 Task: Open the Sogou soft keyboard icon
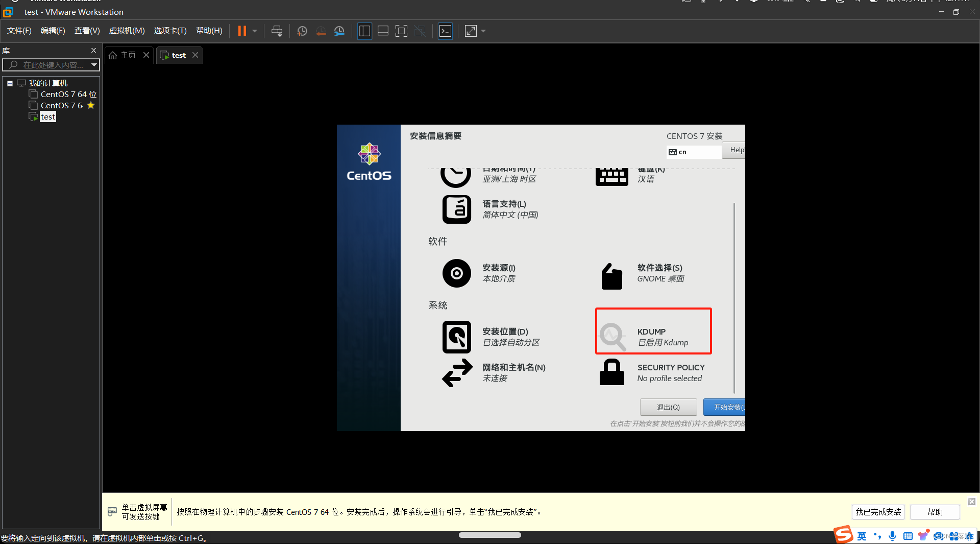908,536
